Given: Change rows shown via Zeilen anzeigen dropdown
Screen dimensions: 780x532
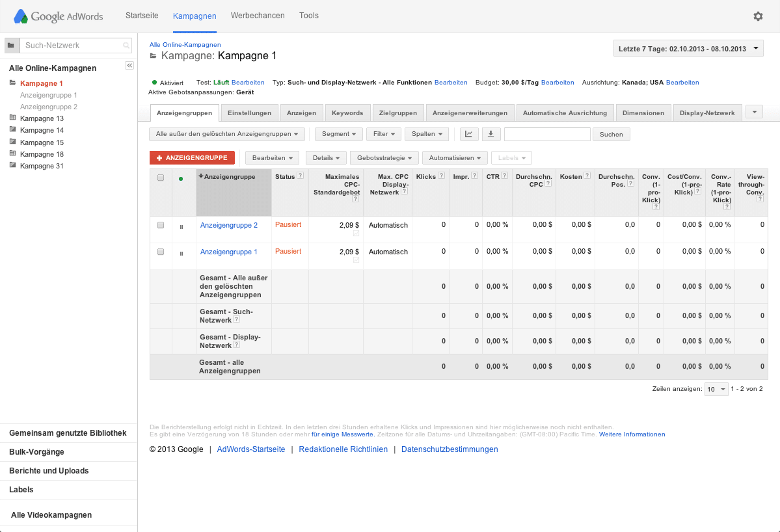Looking at the screenshot, I should tap(716, 390).
